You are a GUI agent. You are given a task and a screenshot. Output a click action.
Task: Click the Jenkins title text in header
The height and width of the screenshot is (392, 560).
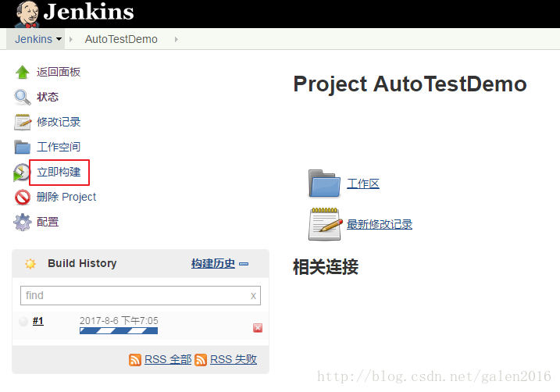pyautogui.click(x=88, y=12)
